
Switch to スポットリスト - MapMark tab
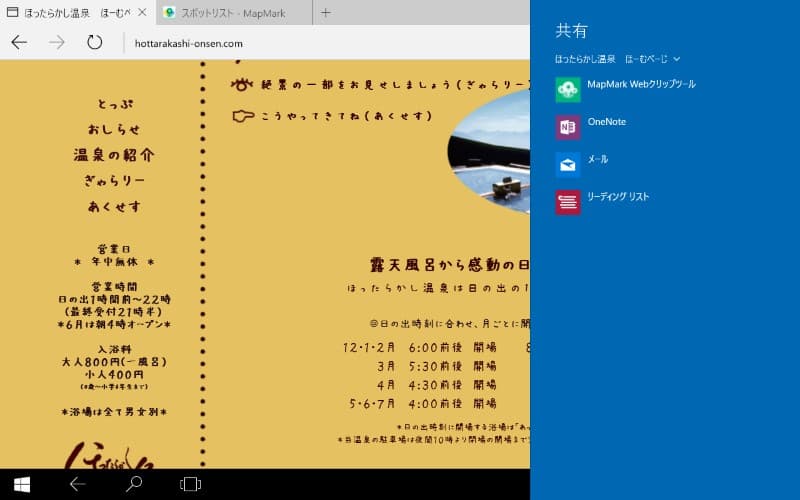click(232, 13)
